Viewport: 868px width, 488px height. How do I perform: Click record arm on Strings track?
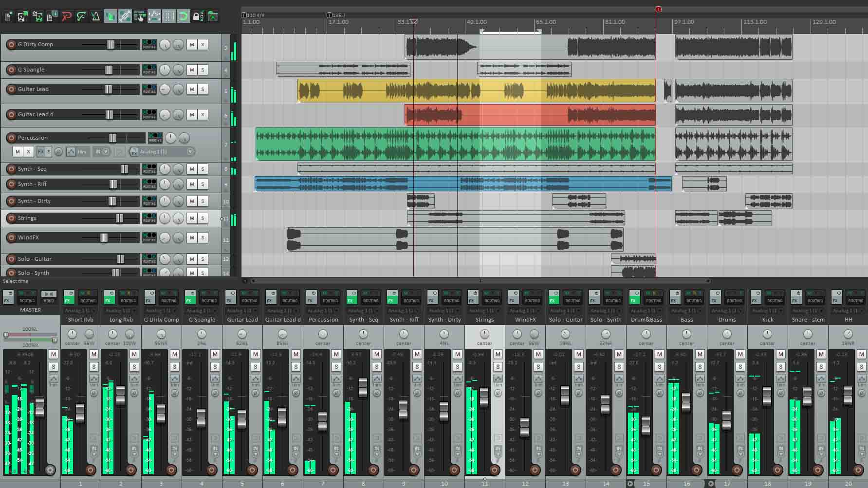click(11, 218)
